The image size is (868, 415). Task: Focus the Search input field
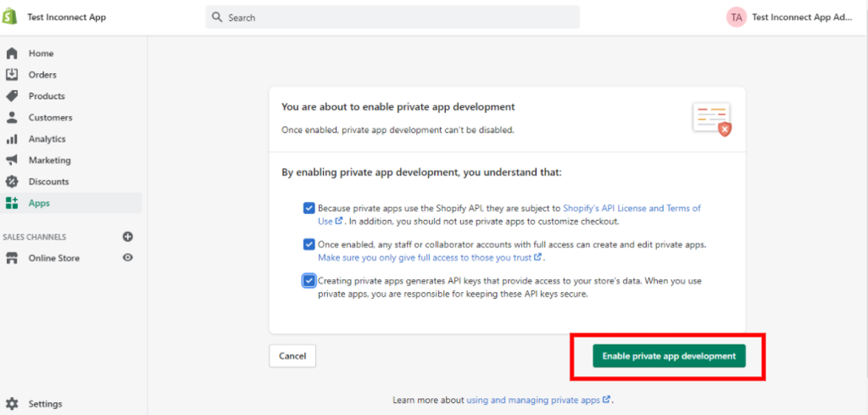coord(392,17)
